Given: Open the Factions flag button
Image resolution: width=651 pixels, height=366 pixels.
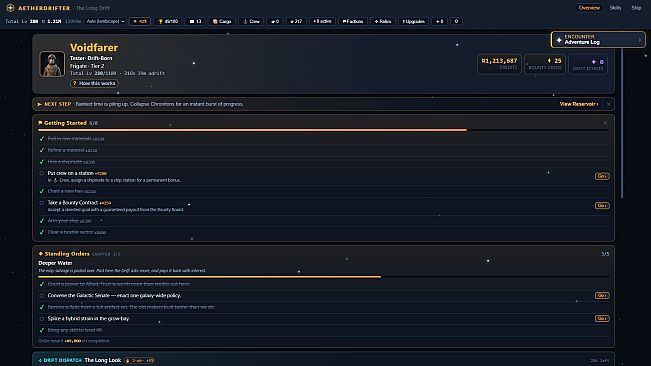Looking at the screenshot, I should 353,21.
